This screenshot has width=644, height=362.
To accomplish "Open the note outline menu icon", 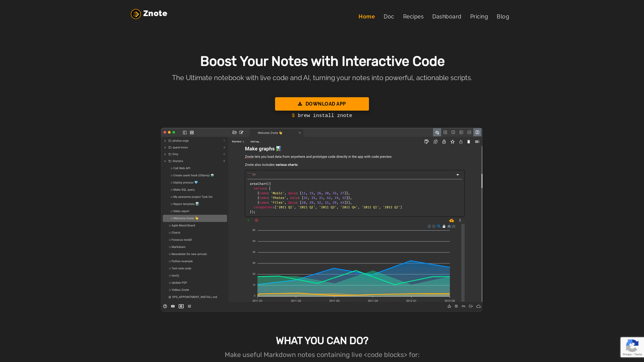I will 477,142.
